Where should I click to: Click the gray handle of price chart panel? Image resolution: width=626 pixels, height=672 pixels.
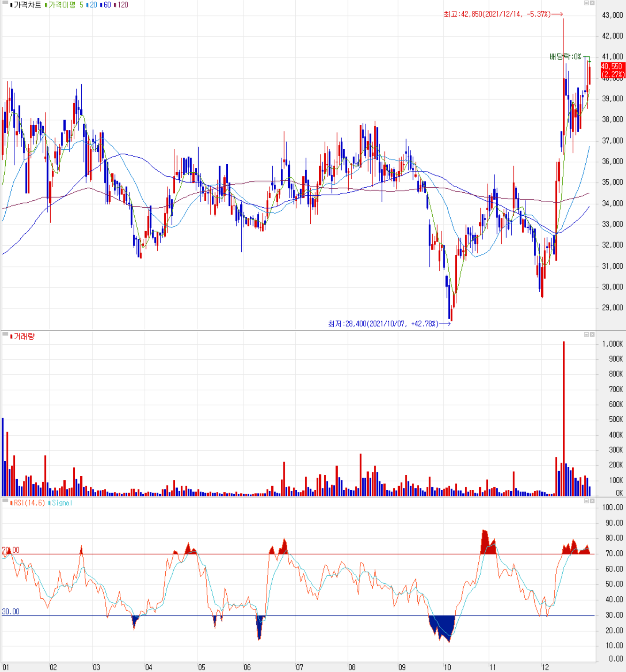coord(5,3)
